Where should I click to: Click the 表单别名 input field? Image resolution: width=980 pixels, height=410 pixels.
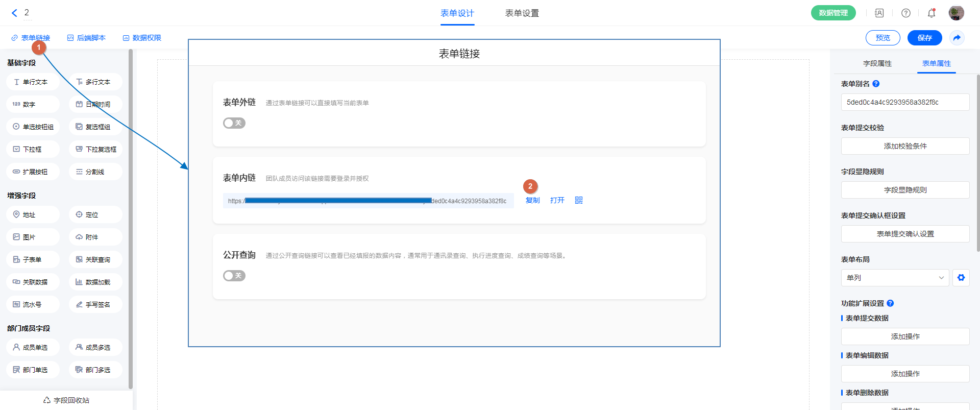[x=904, y=102]
